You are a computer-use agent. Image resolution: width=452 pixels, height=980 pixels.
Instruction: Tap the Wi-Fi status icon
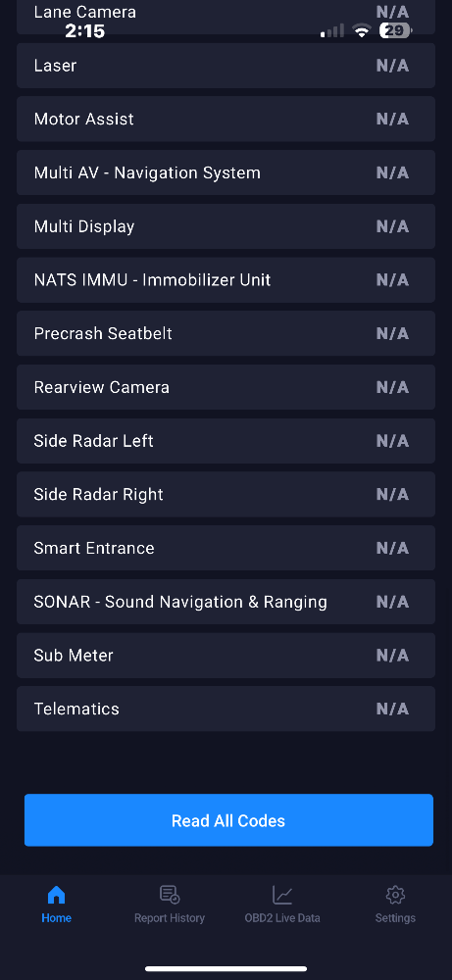pyautogui.click(x=362, y=30)
